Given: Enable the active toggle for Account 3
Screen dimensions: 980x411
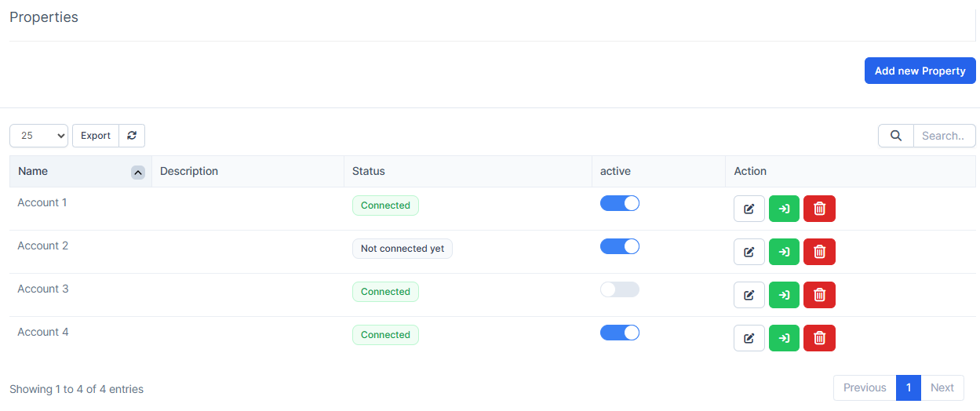Looking at the screenshot, I should pyautogui.click(x=620, y=289).
